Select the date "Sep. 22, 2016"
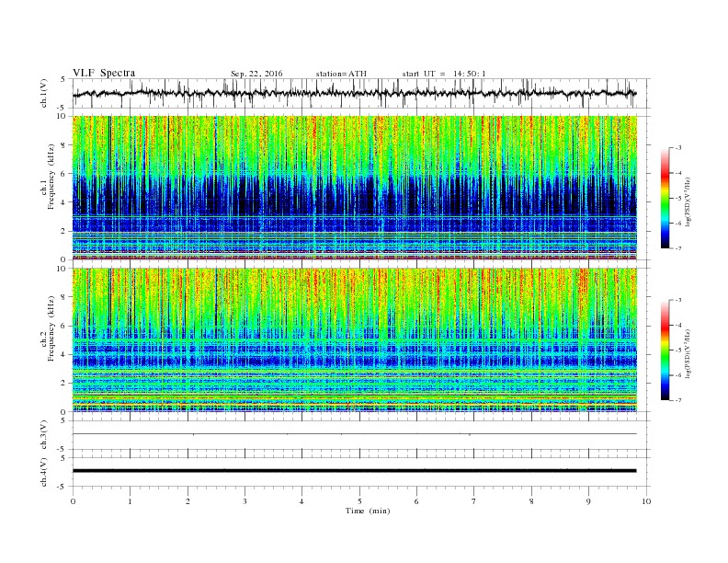The image size is (728, 563). click(256, 74)
